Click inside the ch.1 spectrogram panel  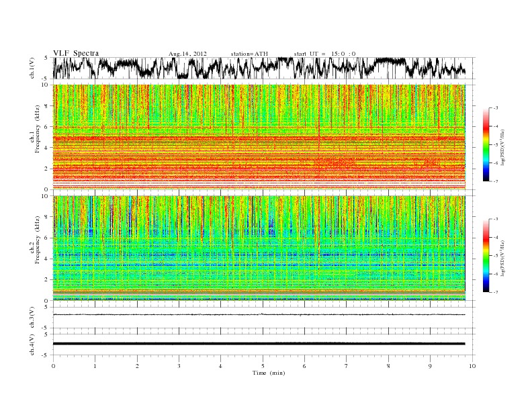[x=259, y=137]
